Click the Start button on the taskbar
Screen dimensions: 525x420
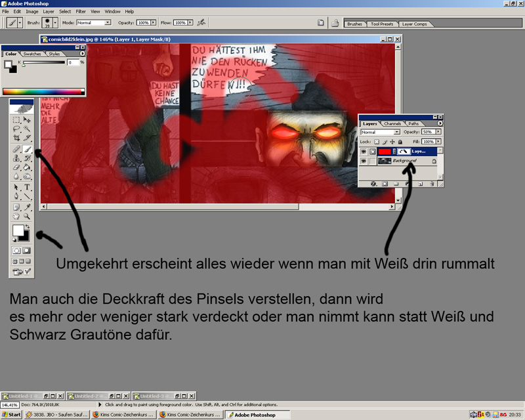tap(11, 415)
